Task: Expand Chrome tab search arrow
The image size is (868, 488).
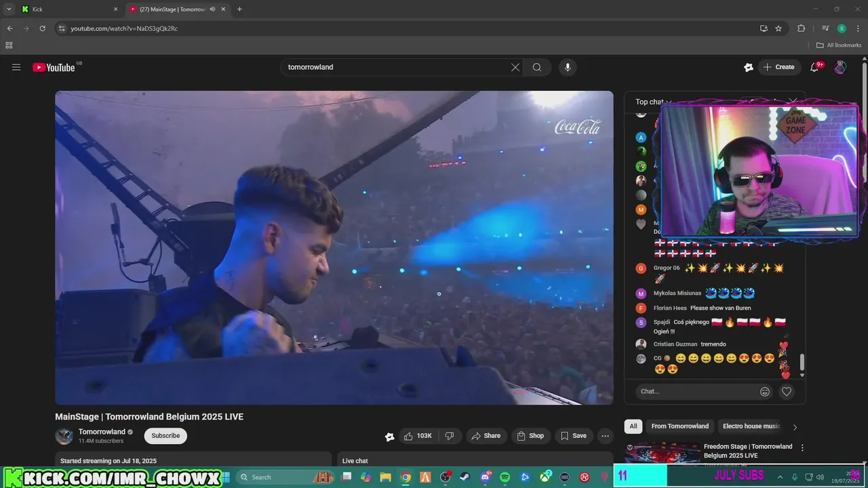Action: pos(9,9)
